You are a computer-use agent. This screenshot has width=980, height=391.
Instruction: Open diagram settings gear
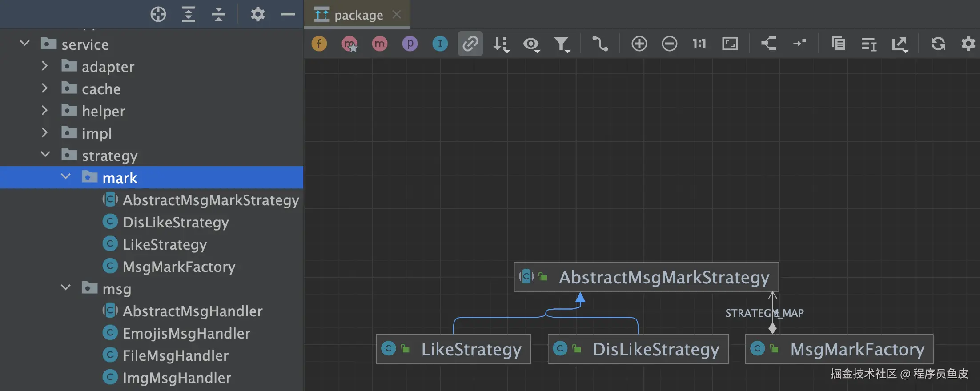click(x=968, y=44)
